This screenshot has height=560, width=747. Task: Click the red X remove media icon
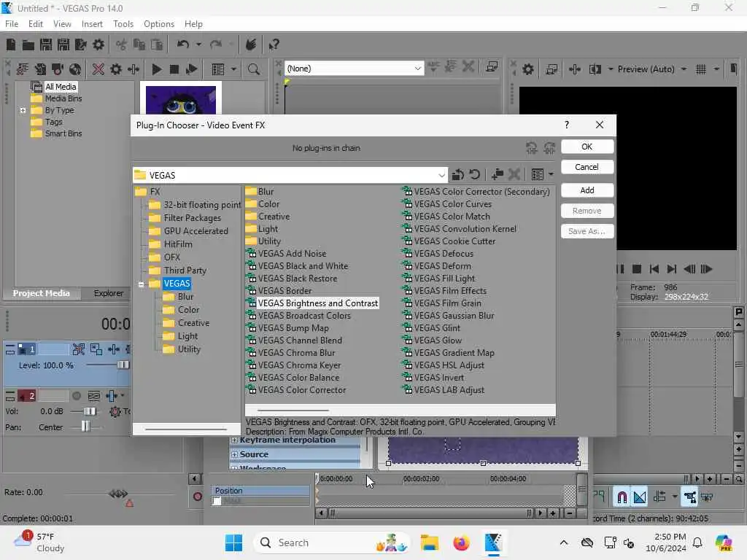98,69
